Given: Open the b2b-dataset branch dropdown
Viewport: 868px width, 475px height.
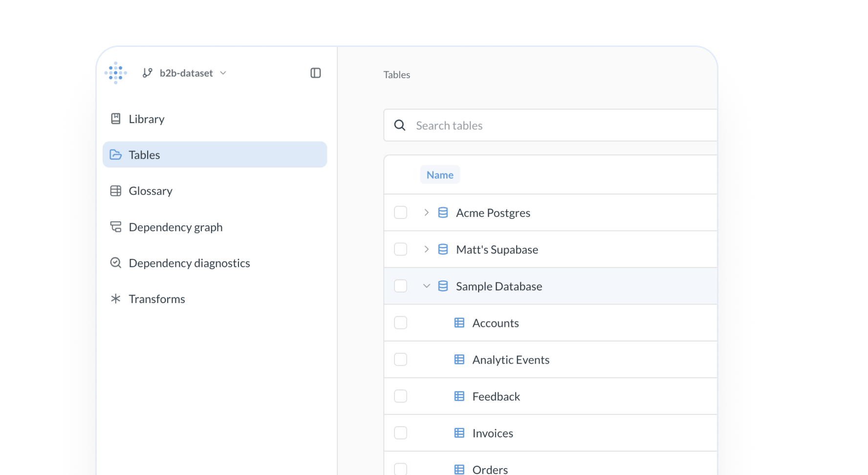Looking at the screenshot, I should click(185, 73).
